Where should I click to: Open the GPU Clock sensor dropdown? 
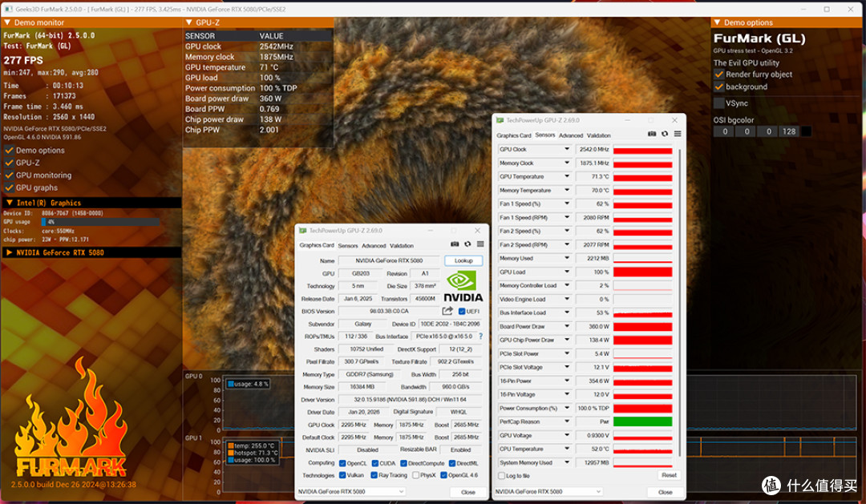click(567, 149)
